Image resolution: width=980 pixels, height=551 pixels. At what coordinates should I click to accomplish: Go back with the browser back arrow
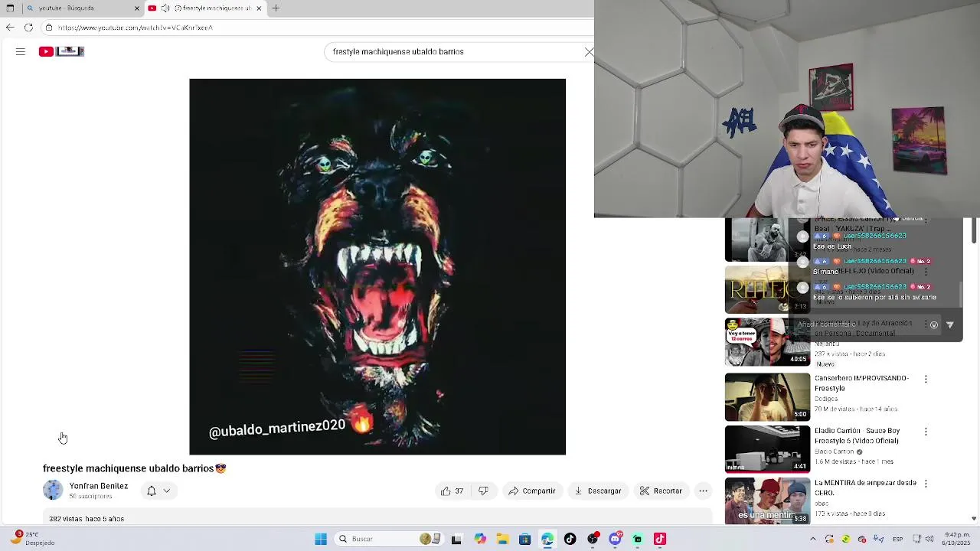tap(9, 28)
